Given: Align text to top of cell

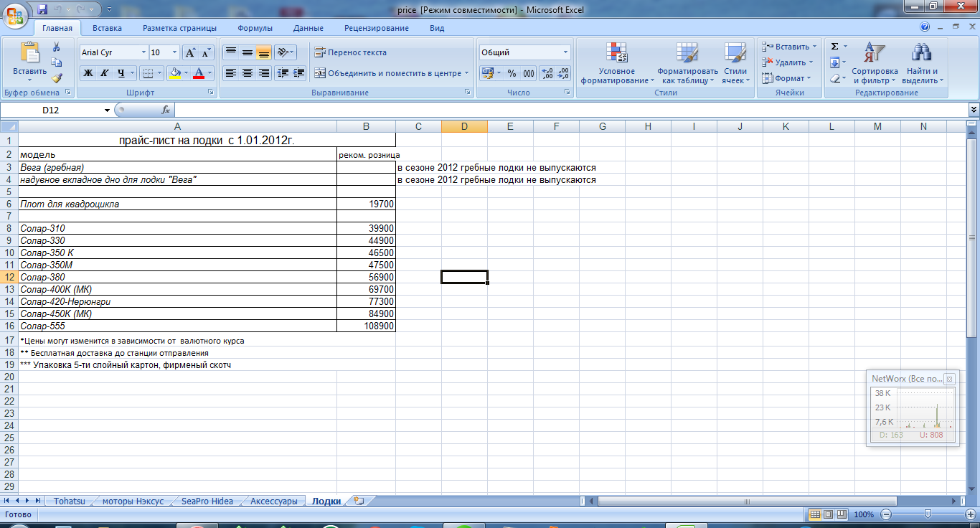Looking at the screenshot, I should (231, 52).
